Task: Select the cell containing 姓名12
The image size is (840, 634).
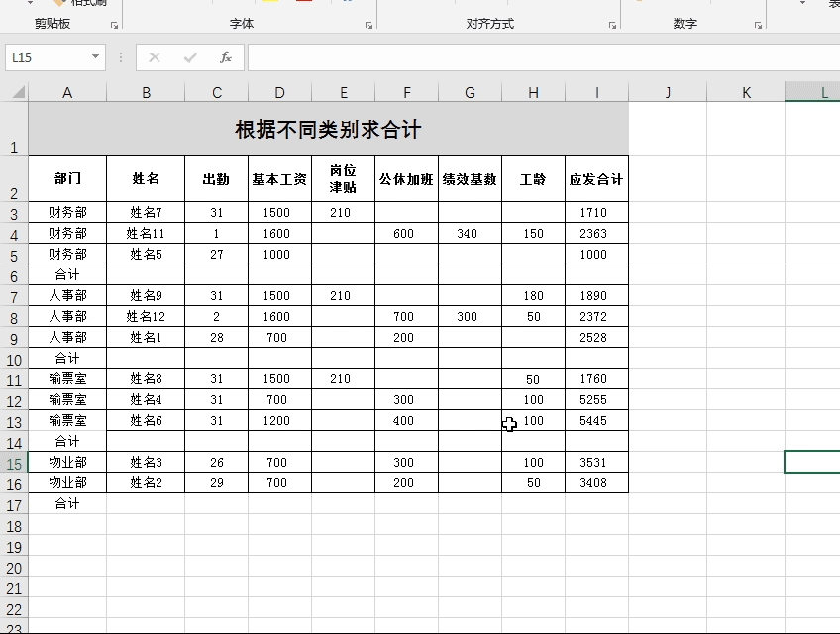Action: pyautogui.click(x=146, y=316)
